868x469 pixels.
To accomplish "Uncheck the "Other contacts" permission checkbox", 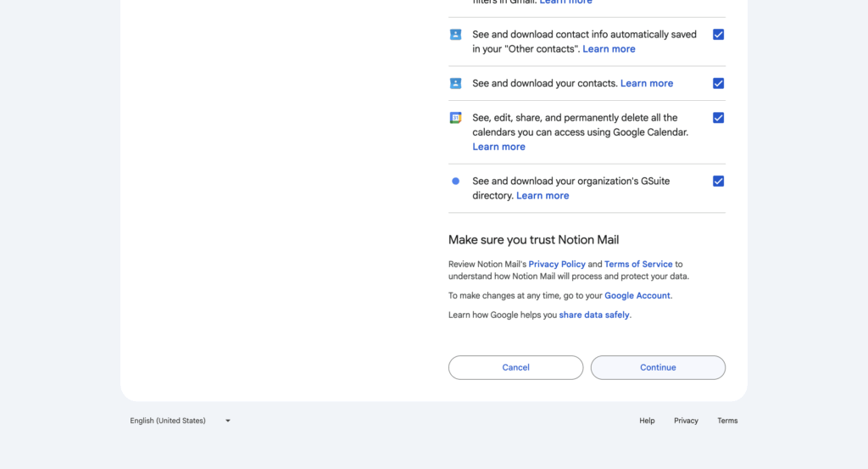I will 718,35.
